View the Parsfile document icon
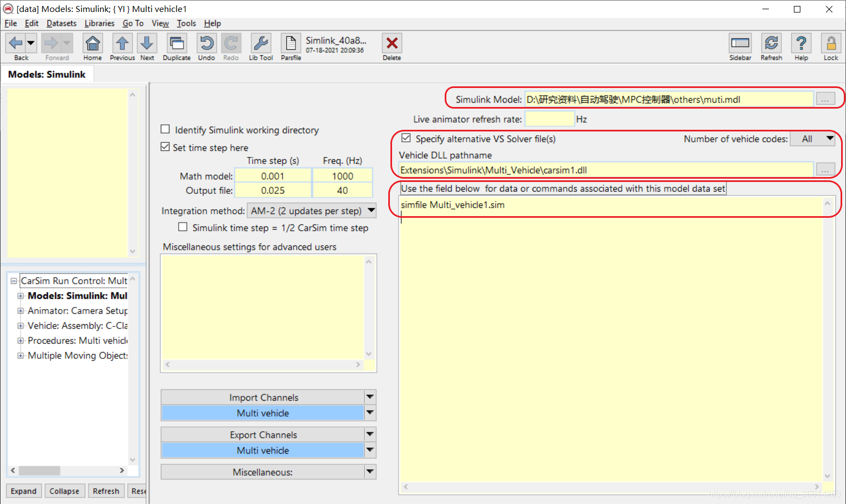Viewport: 846px width, 504px height. 291,43
